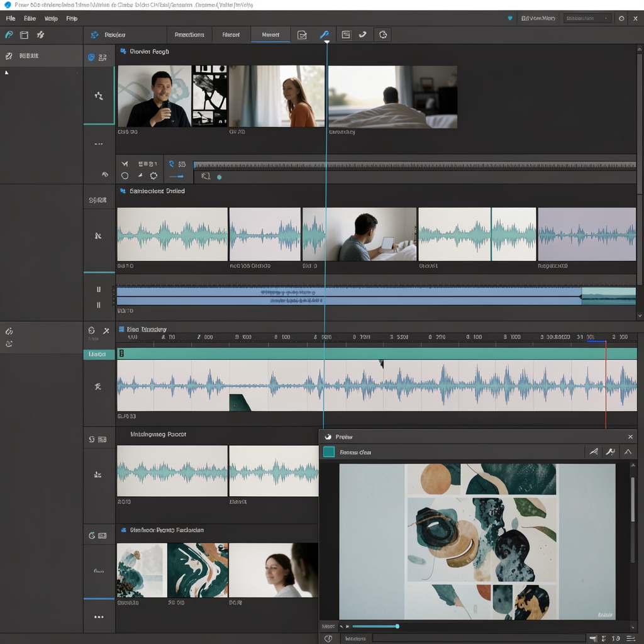644x644 pixels.
Task: Open the second menu next to File
Action: [x=30, y=18]
